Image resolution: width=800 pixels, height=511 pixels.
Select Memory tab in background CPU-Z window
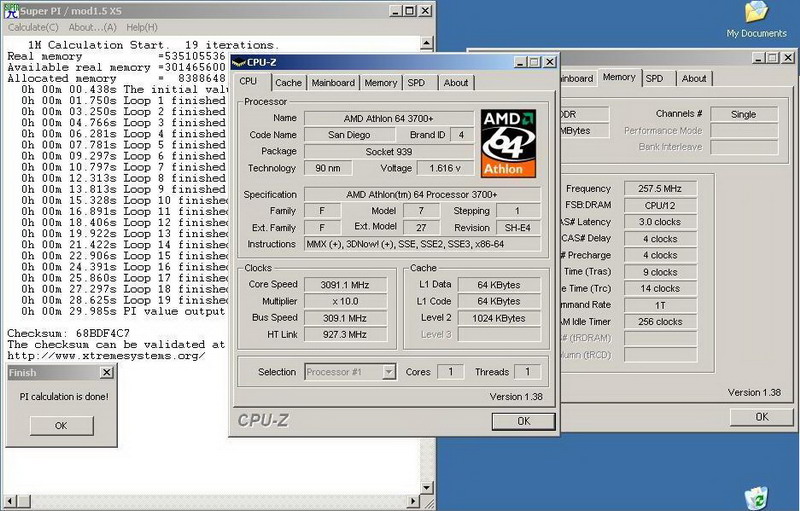[619, 77]
